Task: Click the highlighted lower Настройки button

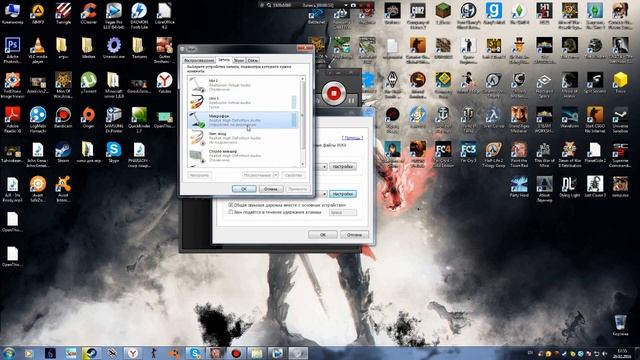Action: [x=342, y=194]
